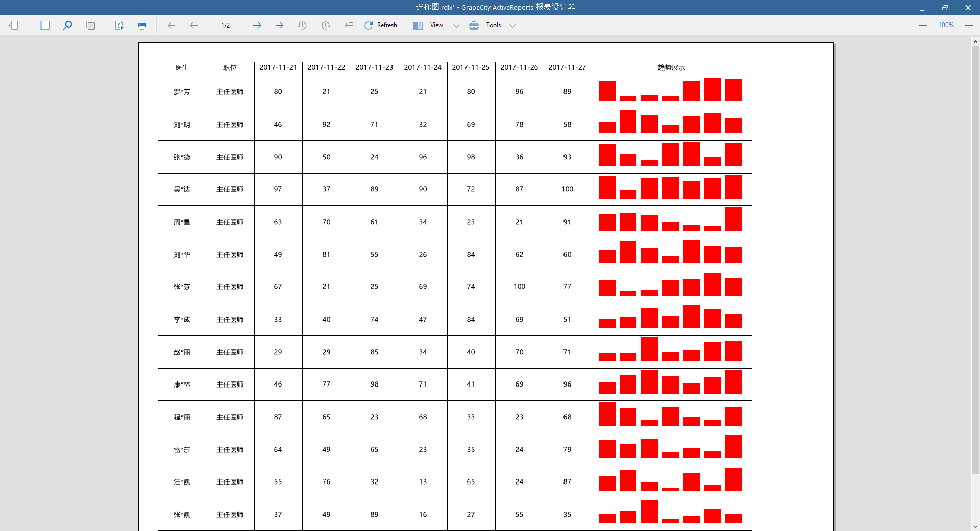Expand the Tools dropdown chevron

512,26
